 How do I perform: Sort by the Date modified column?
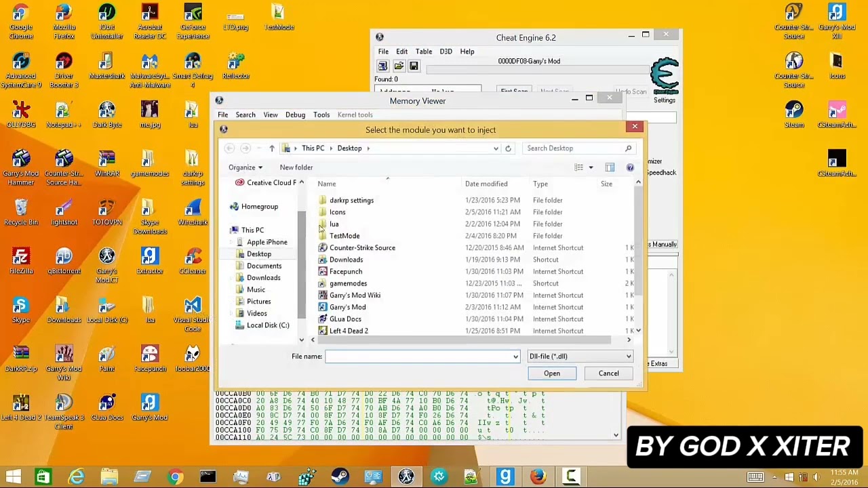pos(486,184)
